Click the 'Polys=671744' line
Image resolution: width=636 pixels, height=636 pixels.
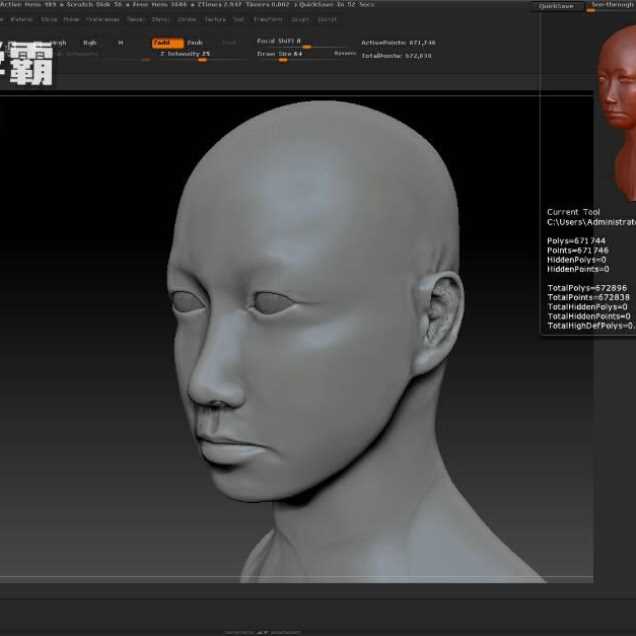pos(576,241)
